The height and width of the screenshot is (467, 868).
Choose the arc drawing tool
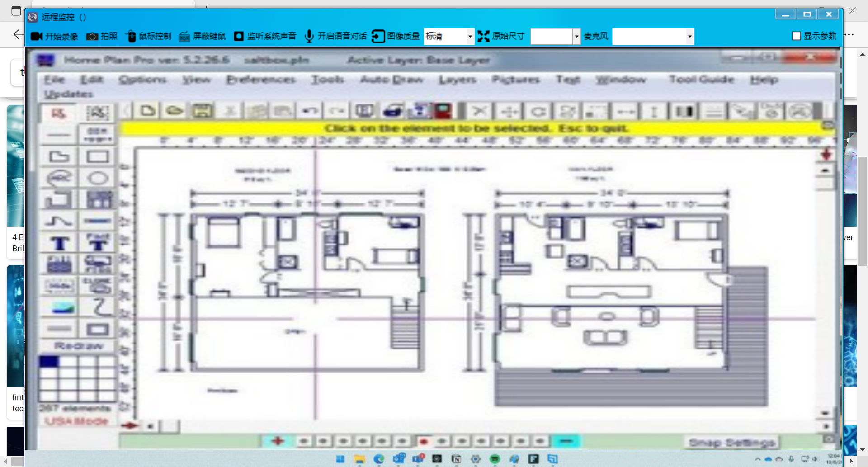coord(59,178)
